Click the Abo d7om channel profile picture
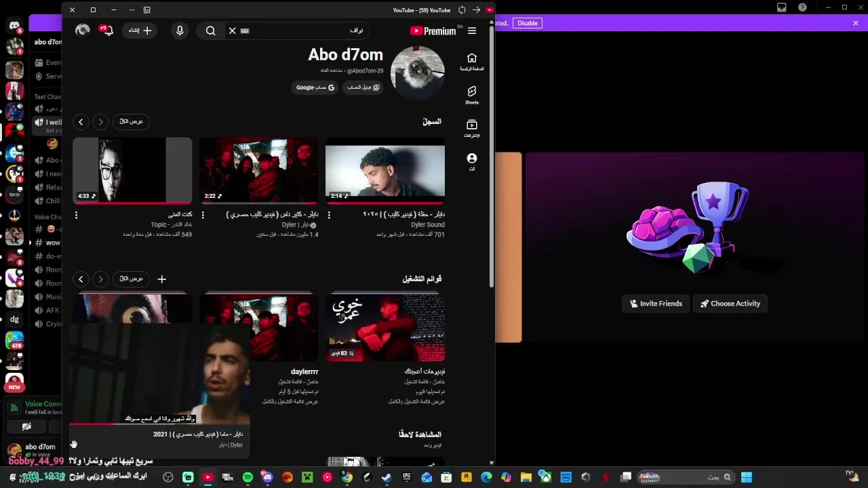The height and width of the screenshot is (488, 868). [418, 73]
